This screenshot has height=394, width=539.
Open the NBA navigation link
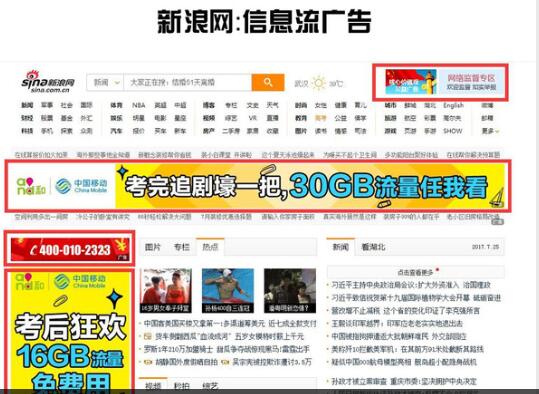tap(139, 105)
